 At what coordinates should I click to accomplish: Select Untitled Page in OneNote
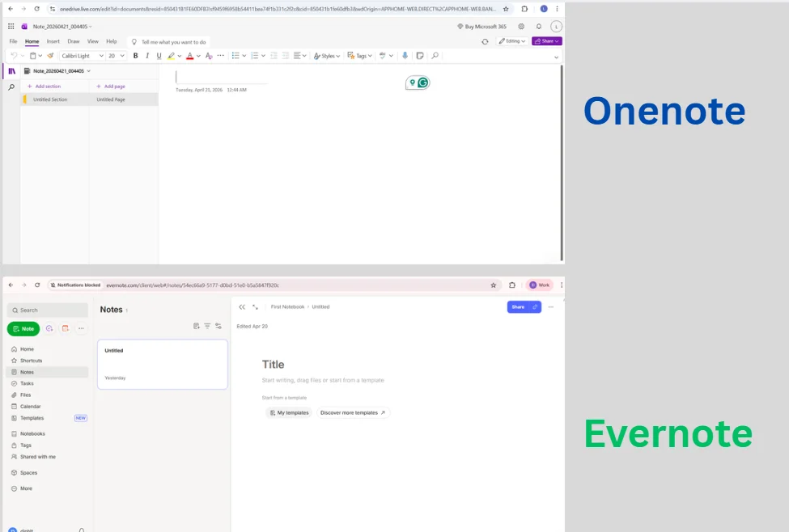point(124,99)
